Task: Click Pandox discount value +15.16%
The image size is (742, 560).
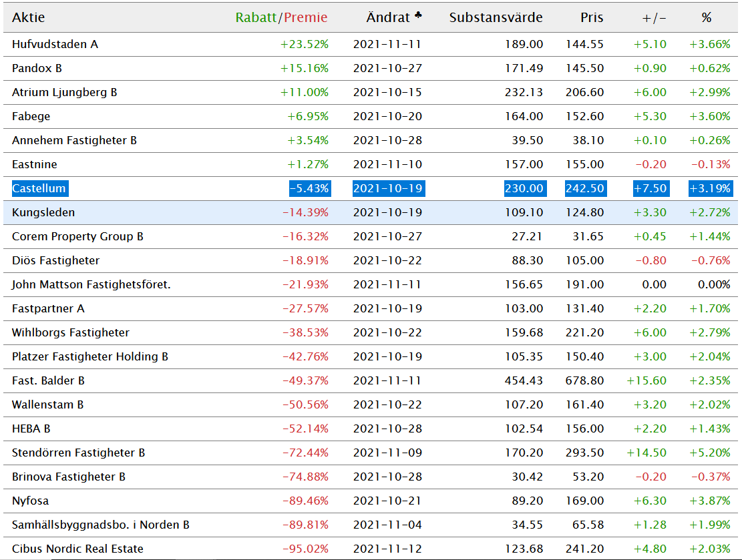Action: click(x=305, y=68)
